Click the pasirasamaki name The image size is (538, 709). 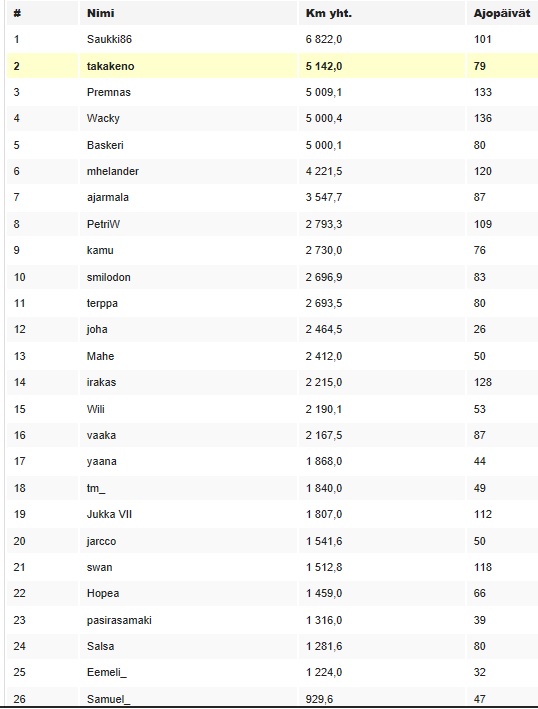tap(119, 620)
